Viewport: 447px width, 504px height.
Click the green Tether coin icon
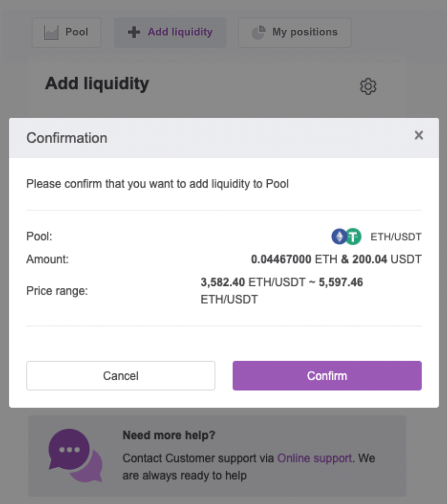(353, 236)
